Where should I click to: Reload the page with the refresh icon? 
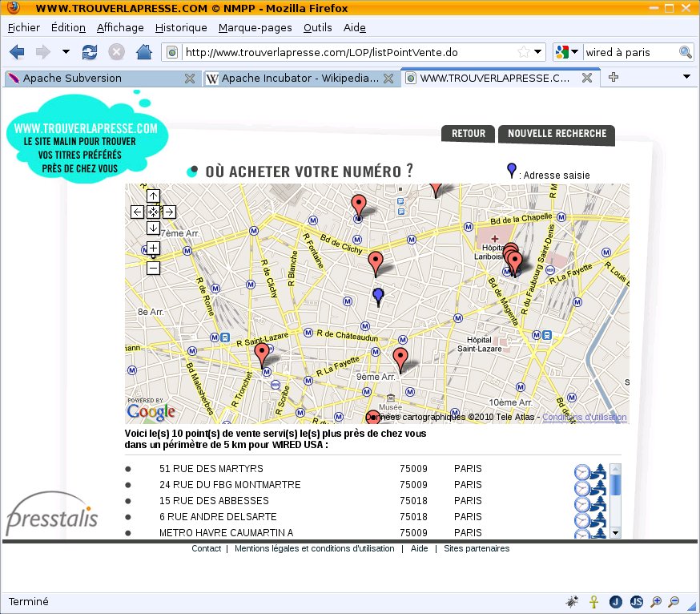pyautogui.click(x=90, y=52)
